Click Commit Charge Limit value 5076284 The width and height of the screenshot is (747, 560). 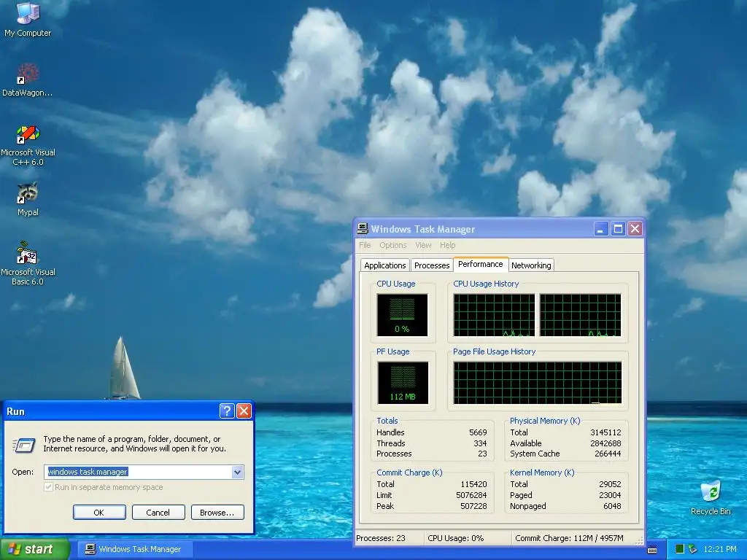pyautogui.click(x=472, y=495)
